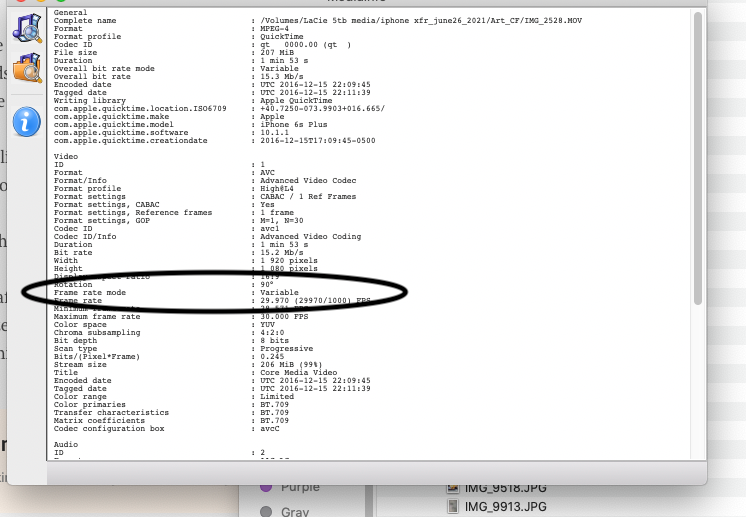Viewport: 746px width, 517px height.
Task: Click the 'Progressive' scan type value
Action: (x=286, y=349)
